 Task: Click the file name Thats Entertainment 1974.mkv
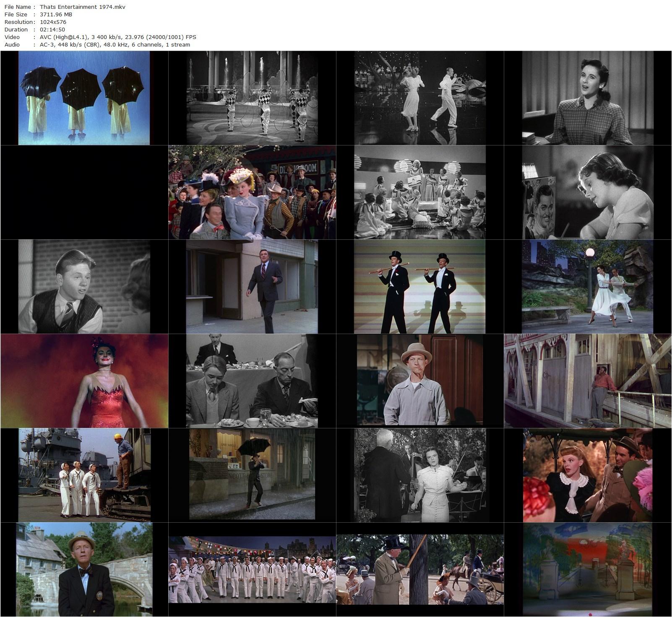click(82, 7)
